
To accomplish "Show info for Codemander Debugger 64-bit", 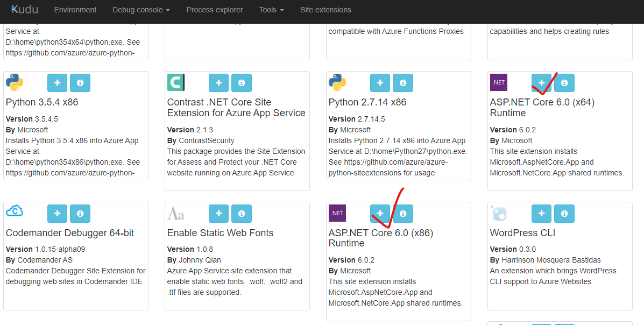I will point(80,213).
